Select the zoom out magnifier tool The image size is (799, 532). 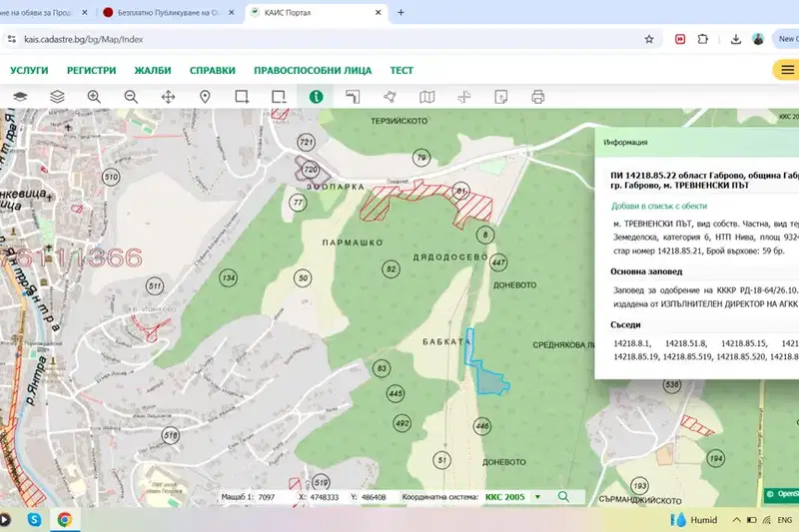tap(131, 97)
